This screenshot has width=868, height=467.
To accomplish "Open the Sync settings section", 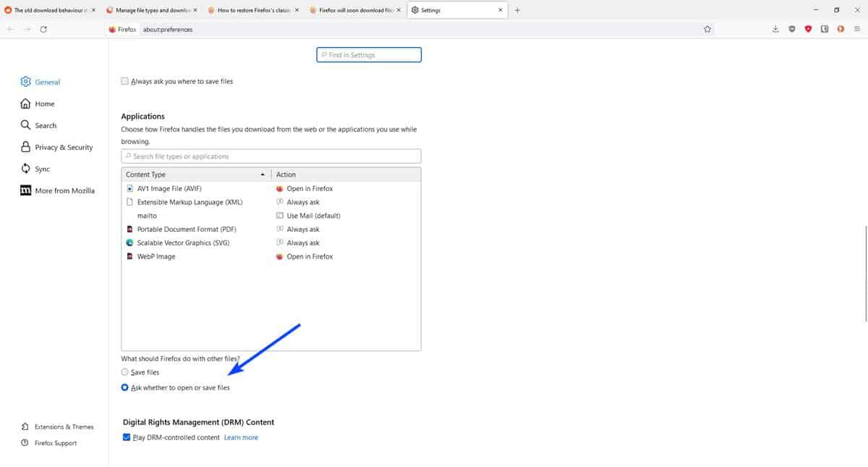I will click(x=43, y=169).
